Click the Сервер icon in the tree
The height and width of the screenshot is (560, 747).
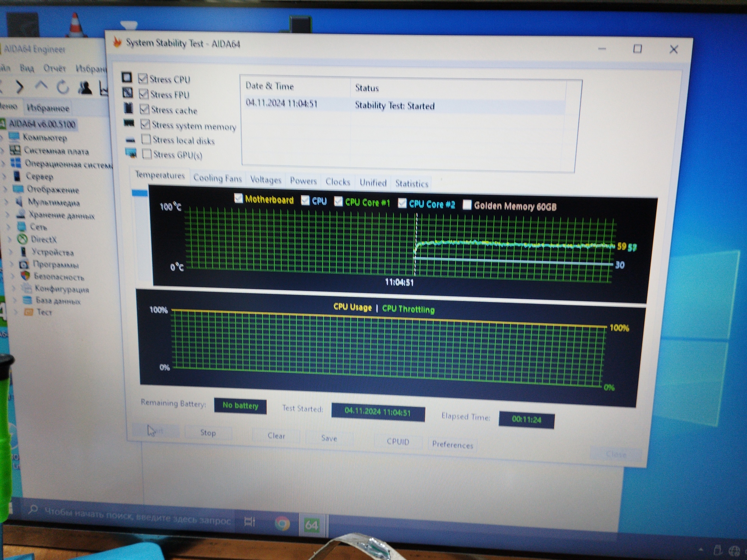(17, 176)
